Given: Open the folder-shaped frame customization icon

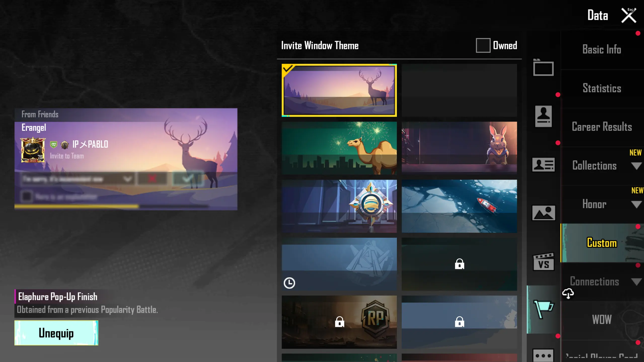Looking at the screenshot, I should [543, 68].
